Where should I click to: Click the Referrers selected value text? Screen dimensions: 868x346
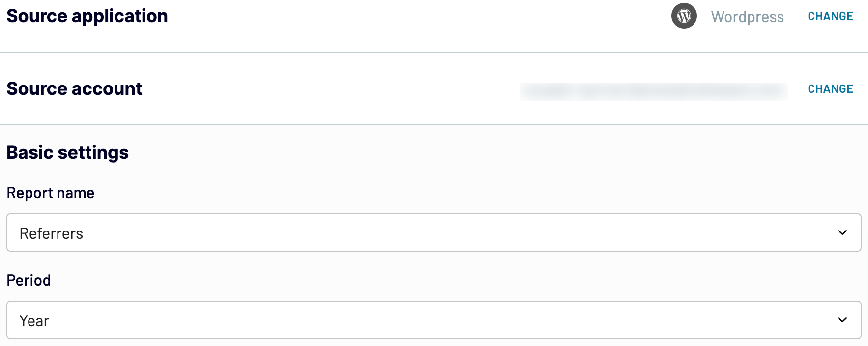click(x=51, y=233)
